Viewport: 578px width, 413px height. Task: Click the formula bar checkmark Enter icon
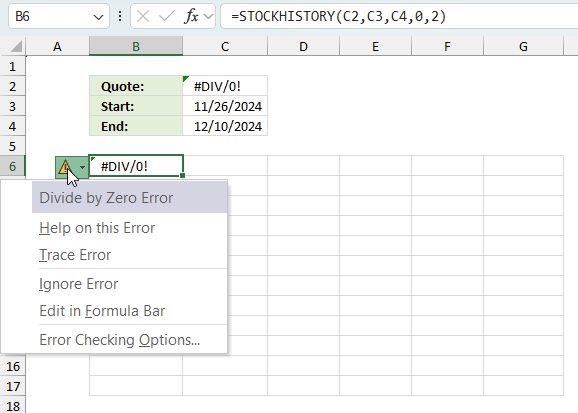(x=167, y=16)
